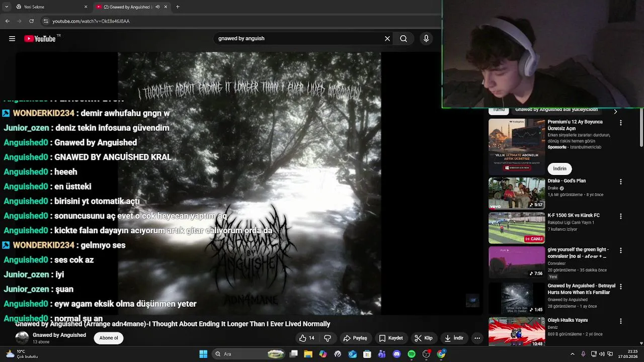
Task: Go back in browser history
Action: pos(7,21)
